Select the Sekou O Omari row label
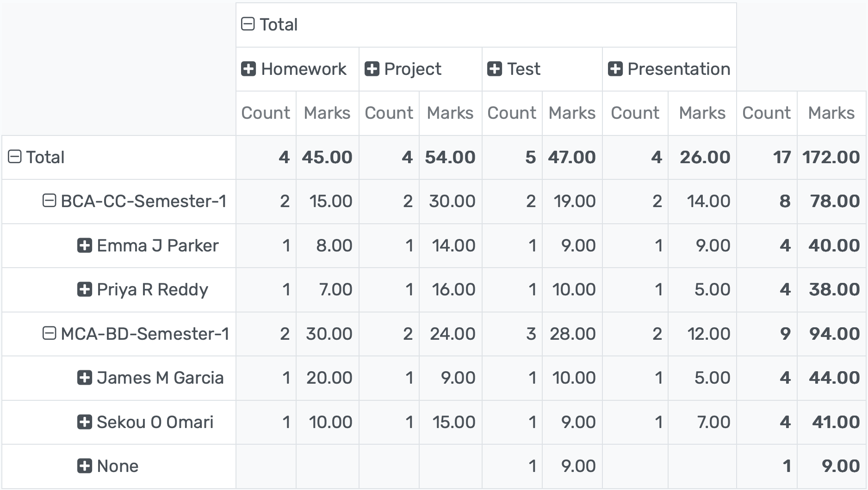Viewport: 868px width, 490px height. coord(155,422)
